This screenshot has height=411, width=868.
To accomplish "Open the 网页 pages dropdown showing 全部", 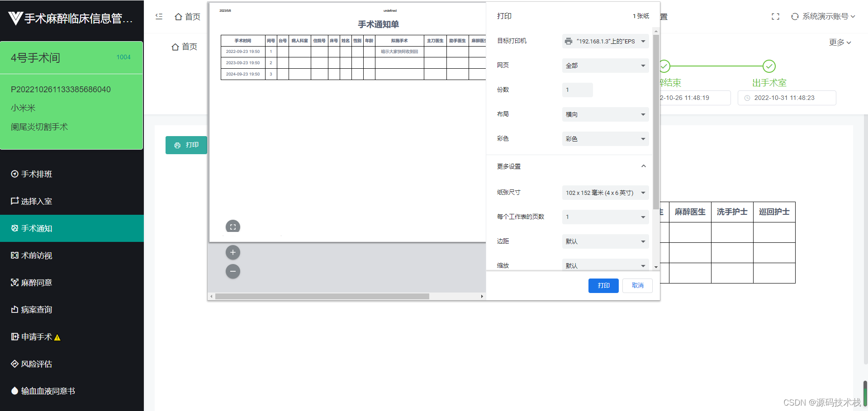I will click(605, 66).
